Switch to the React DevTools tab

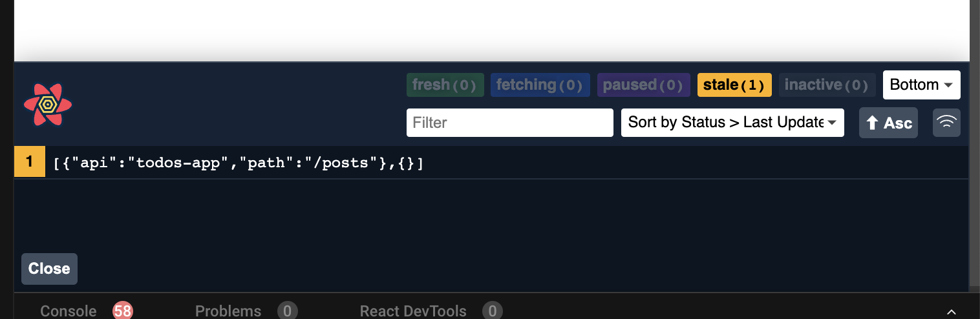tap(412, 311)
